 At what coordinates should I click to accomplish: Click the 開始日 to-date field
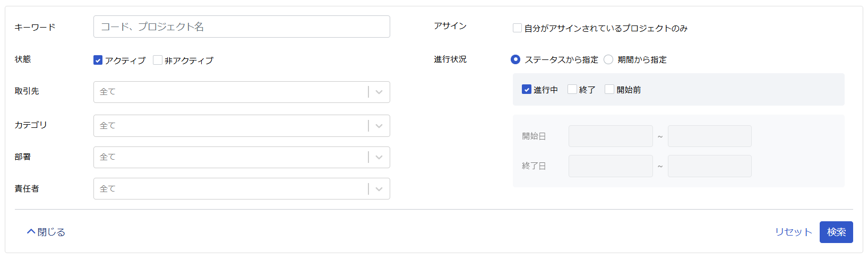[x=709, y=136]
